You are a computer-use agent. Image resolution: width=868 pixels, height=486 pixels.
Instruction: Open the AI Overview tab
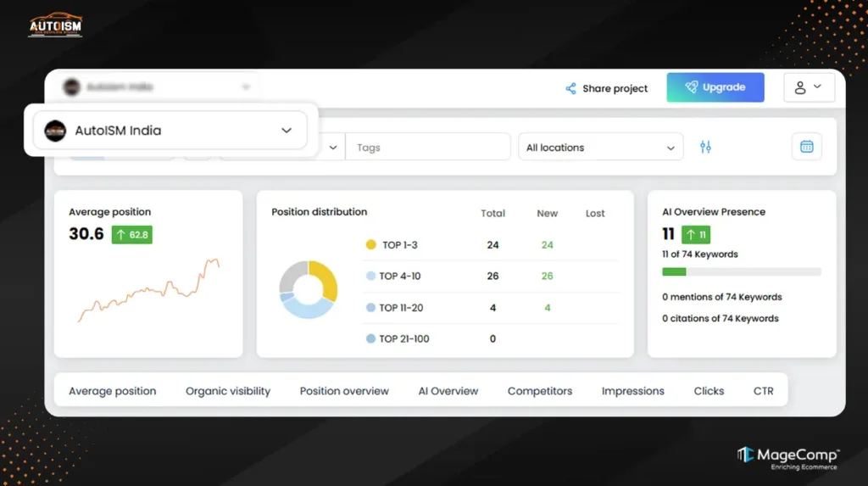pyautogui.click(x=448, y=391)
